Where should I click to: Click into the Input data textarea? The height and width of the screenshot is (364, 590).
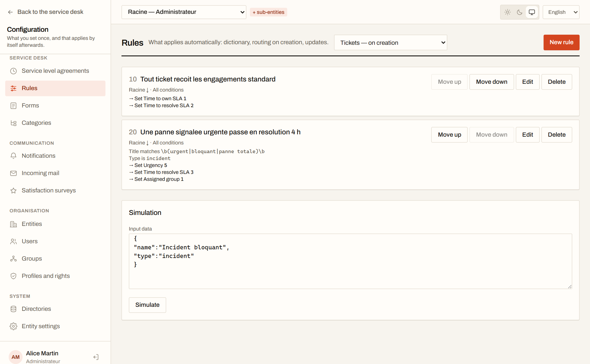pyautogui.click(x=350, y=261)
